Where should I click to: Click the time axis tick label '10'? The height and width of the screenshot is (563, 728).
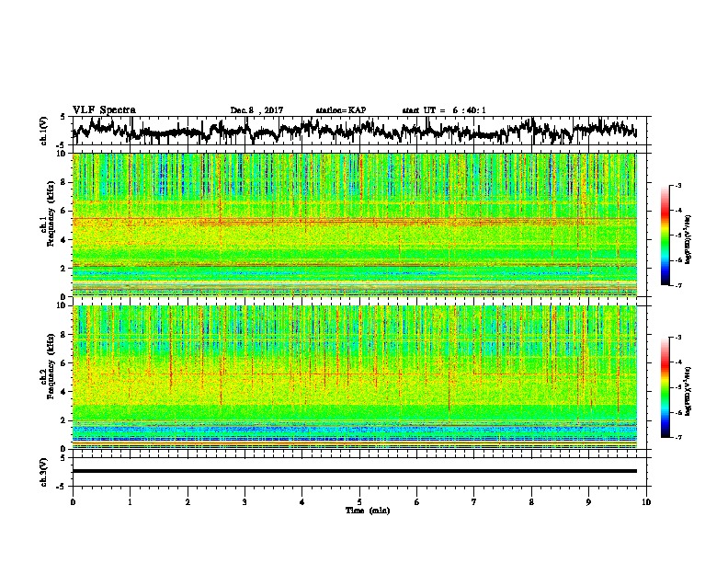click(646, 502)
